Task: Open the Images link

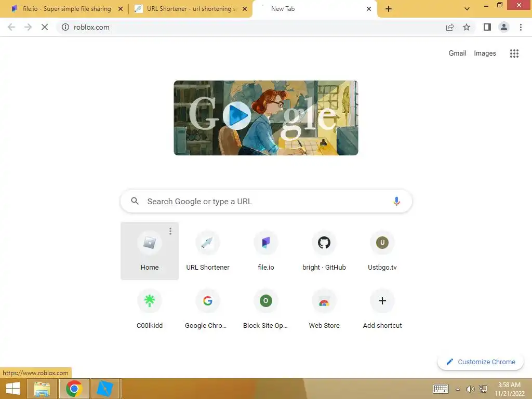Action: click(485, 54)
